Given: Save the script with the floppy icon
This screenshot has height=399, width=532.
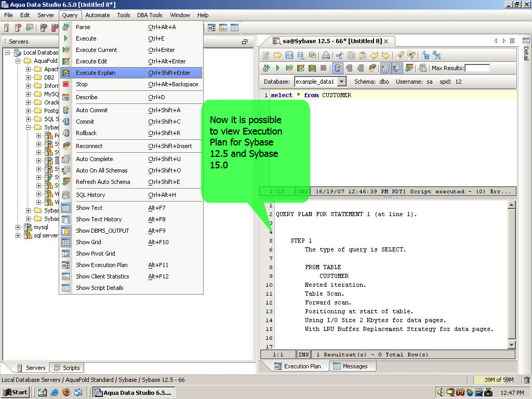Looking at the screenshot, I should [289, 55].
